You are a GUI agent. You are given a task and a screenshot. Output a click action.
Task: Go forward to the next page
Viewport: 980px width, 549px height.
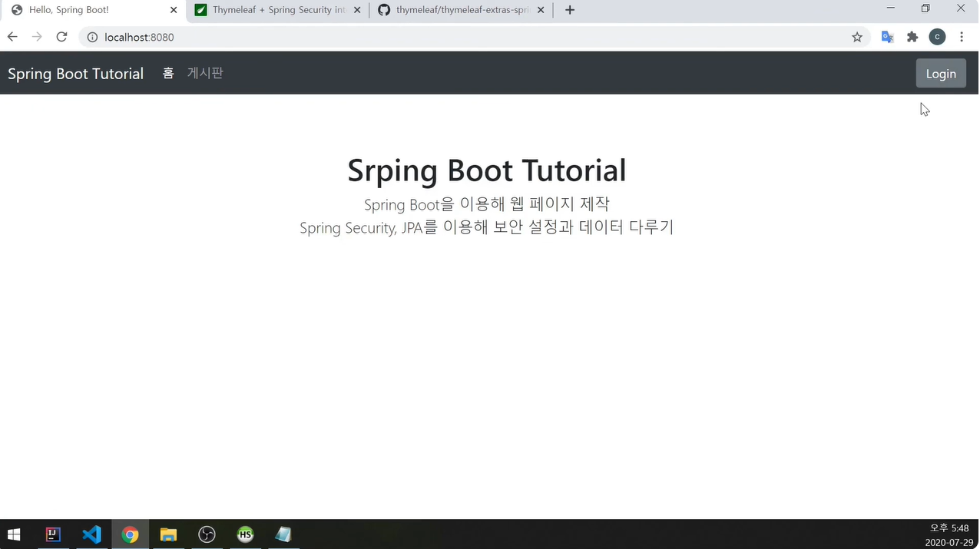pos(37,37)
